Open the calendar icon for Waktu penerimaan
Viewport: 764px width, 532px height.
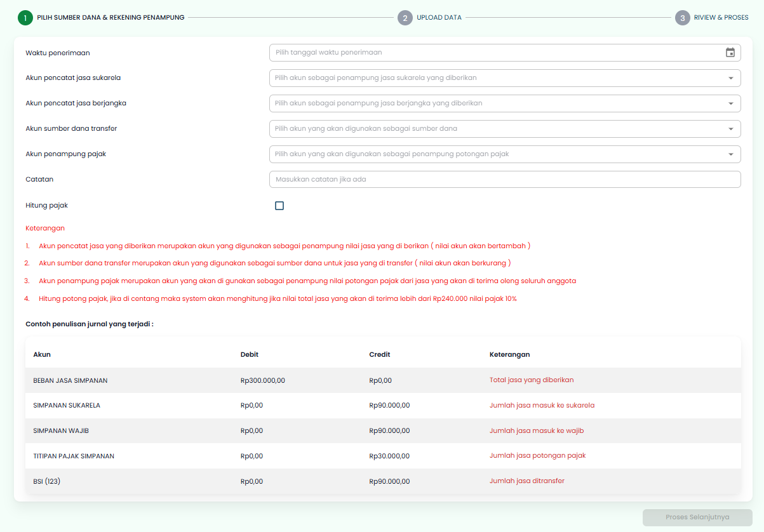coord(730,53)
